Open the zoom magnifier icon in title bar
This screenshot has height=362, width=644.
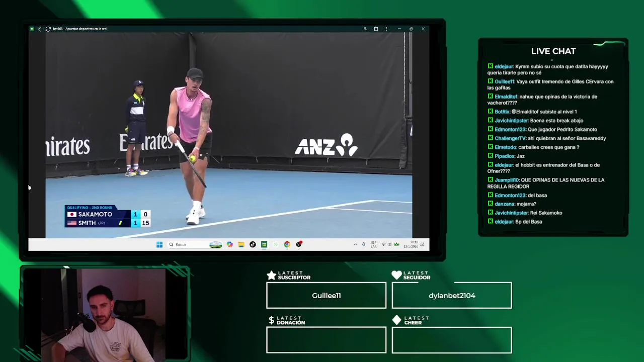(365, 29)
